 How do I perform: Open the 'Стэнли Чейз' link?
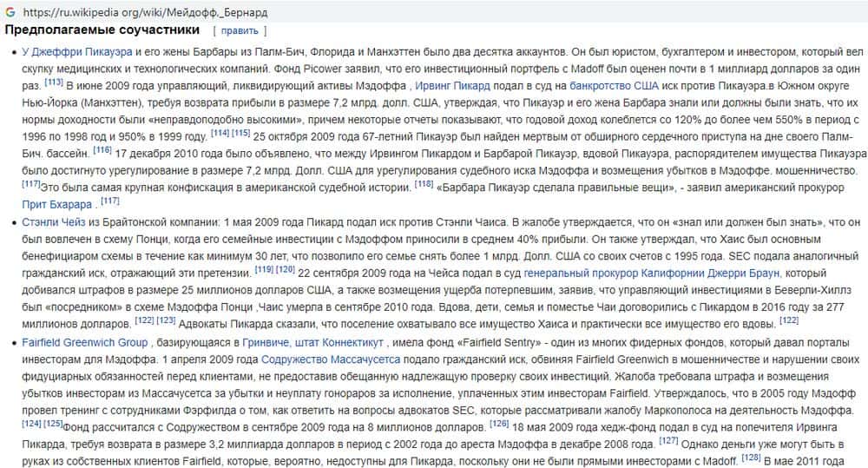point(54,222)
